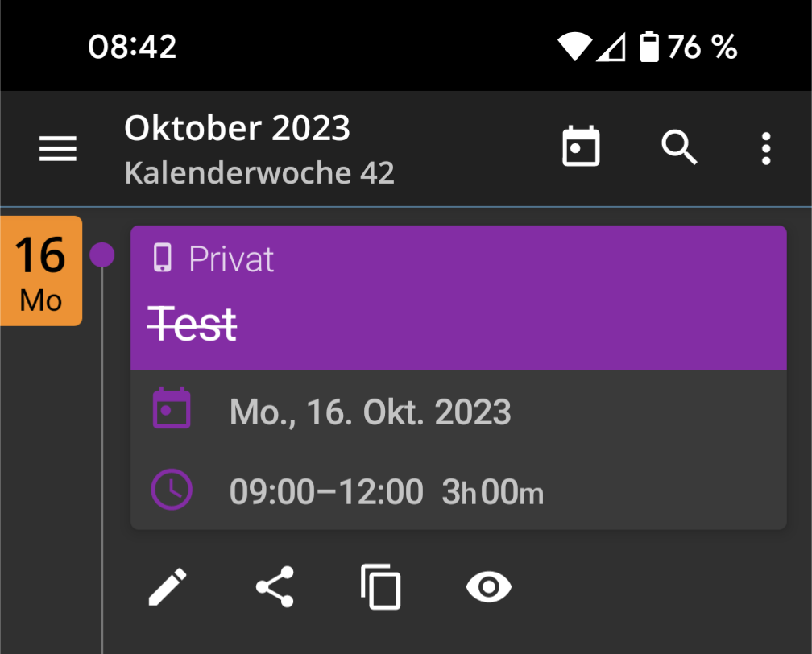Share the Test event
812x654 pixels.
coord(275,586)
